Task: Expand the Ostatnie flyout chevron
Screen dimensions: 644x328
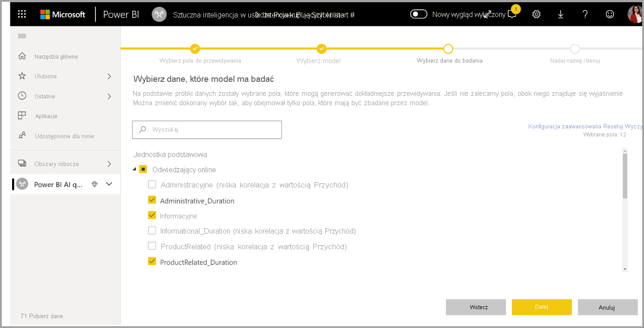Action: 109,96
